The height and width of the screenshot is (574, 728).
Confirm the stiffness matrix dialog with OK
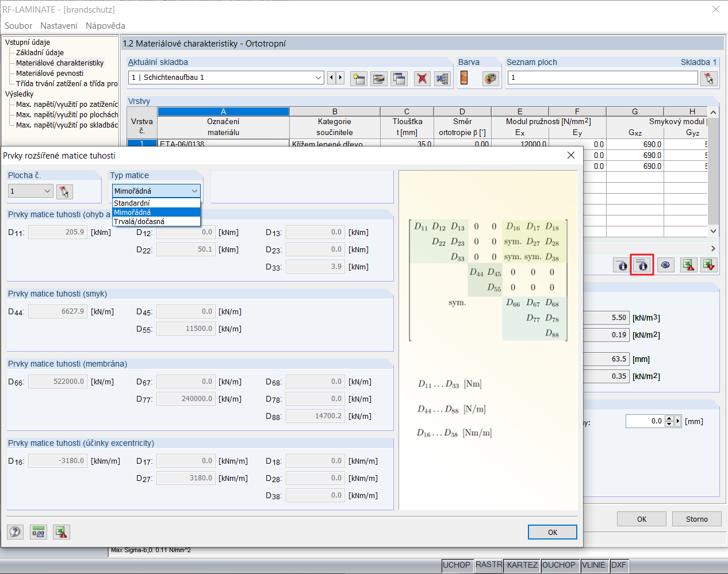552,532
